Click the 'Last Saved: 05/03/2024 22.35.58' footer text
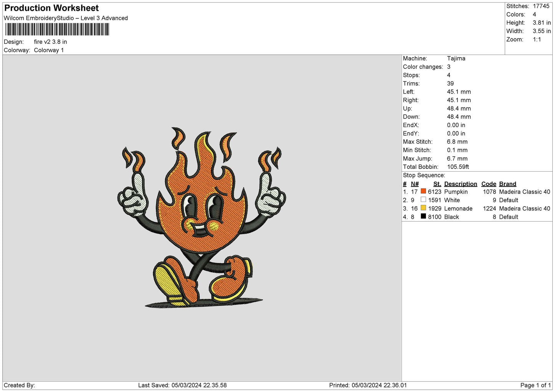 click(x=182, y=385)
